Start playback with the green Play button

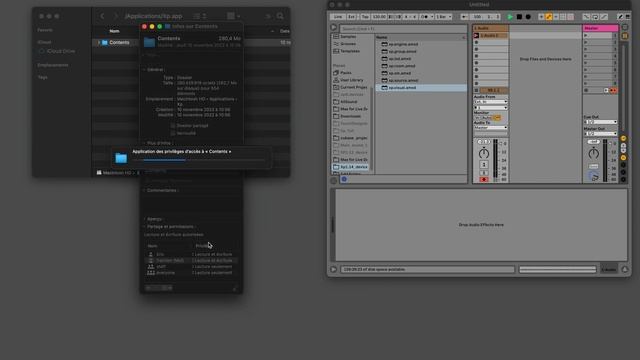(510, 17)
